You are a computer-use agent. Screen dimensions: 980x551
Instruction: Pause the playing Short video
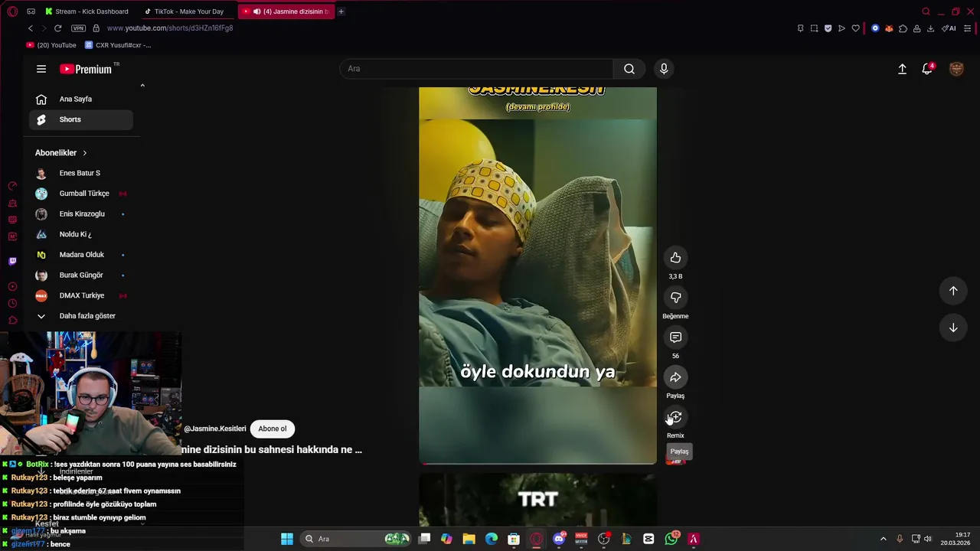click(537, 275)
